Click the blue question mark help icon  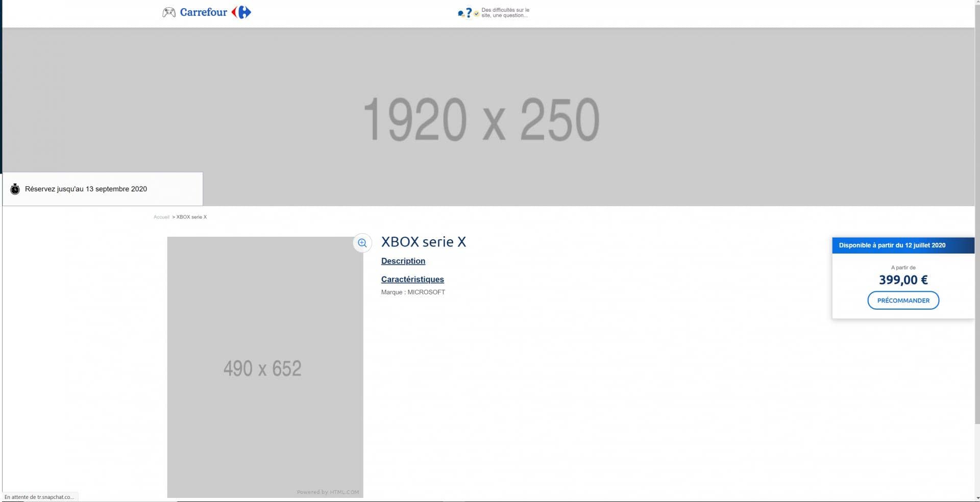pos(468,13)
